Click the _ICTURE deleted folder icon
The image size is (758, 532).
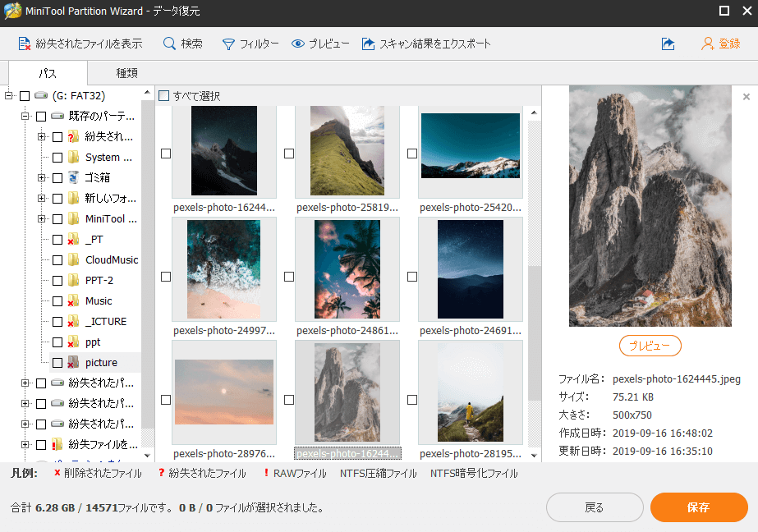[73, 321]
